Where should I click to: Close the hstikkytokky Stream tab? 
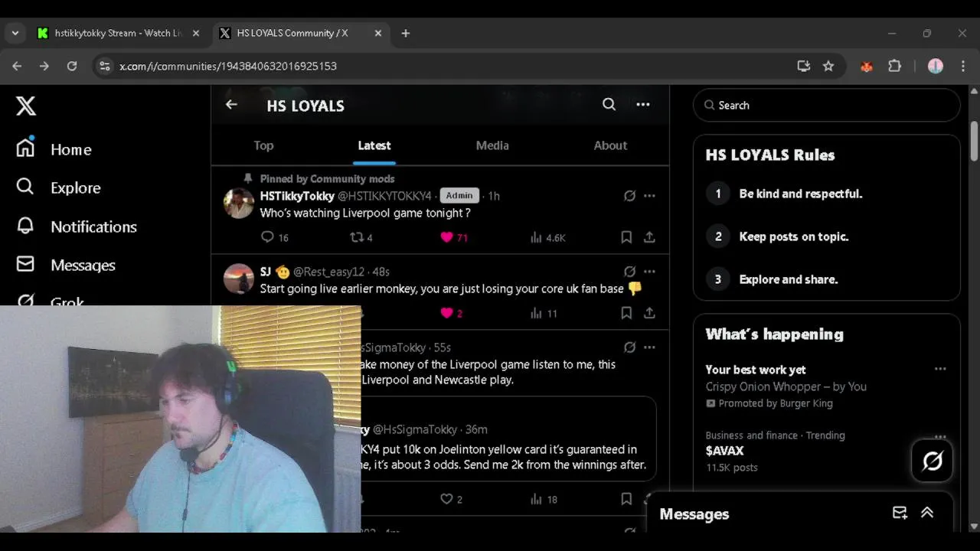tap(195, 33)
